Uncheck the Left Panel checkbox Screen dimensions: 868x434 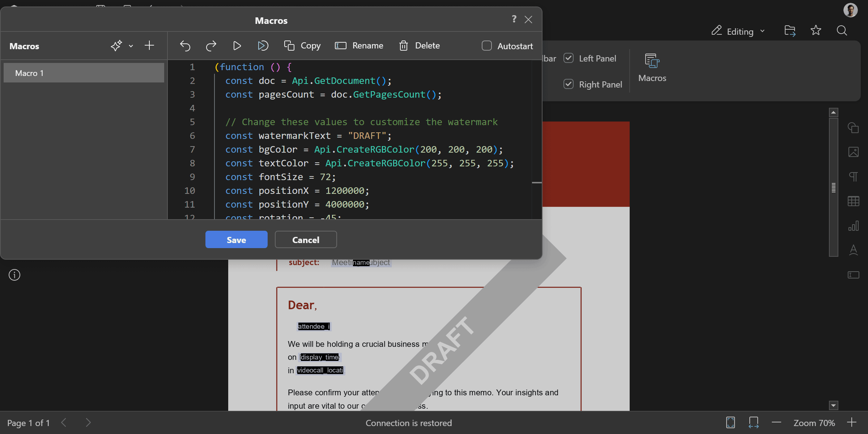pyautogui.click(x=569, y=58)
